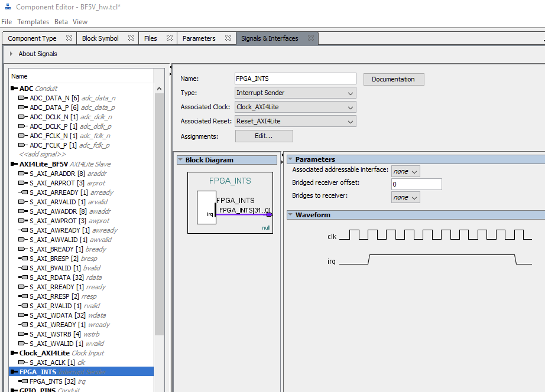
Task: Click the AXI4Lite_BF5V interface icon
Action: coord(14,164)
